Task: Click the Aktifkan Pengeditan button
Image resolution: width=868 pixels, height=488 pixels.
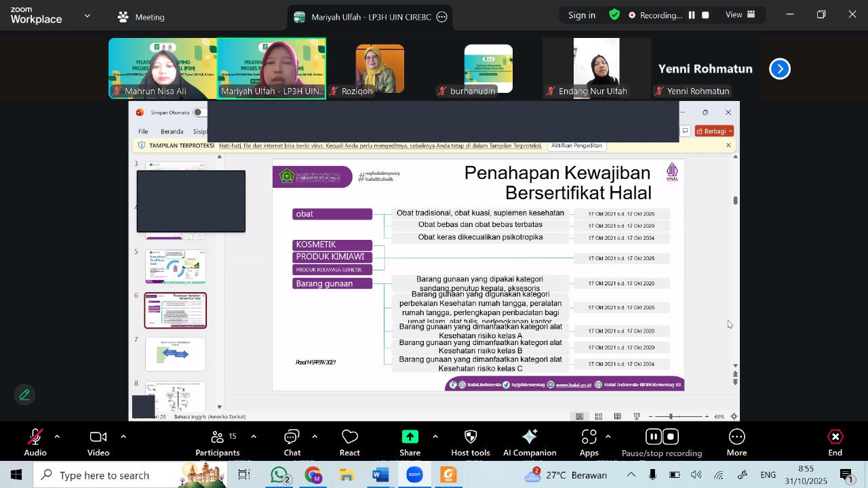Action: (x=576, y=146)
